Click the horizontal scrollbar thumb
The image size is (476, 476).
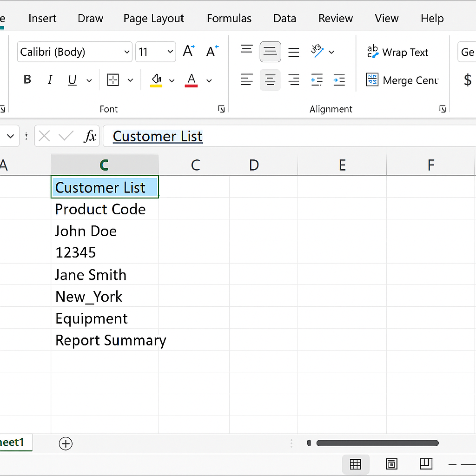tap(377, 443)
